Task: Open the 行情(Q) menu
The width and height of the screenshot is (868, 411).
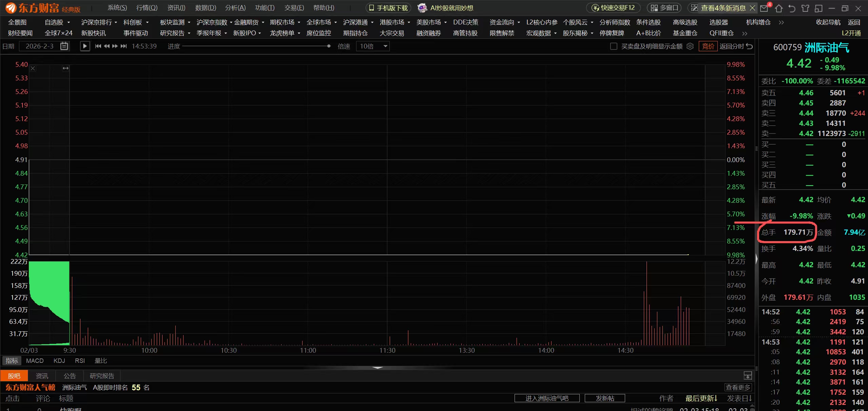Action: tap(147, 8)
